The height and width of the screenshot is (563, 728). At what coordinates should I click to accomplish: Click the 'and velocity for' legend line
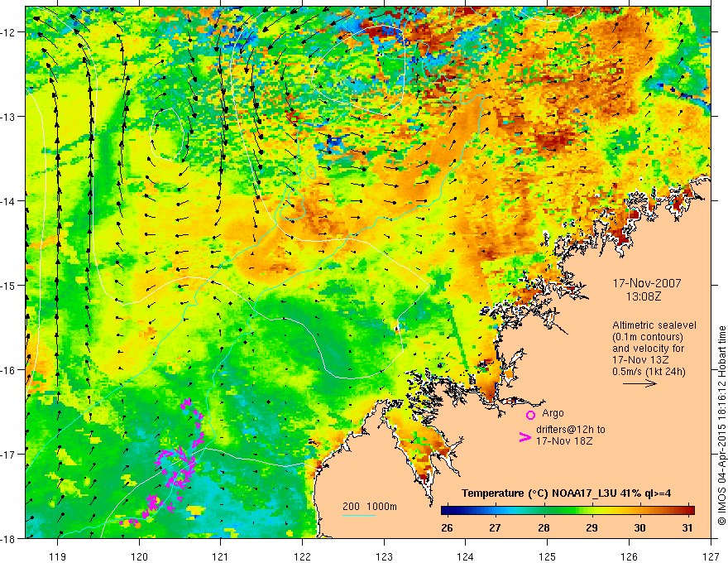(x=648, y=349)
